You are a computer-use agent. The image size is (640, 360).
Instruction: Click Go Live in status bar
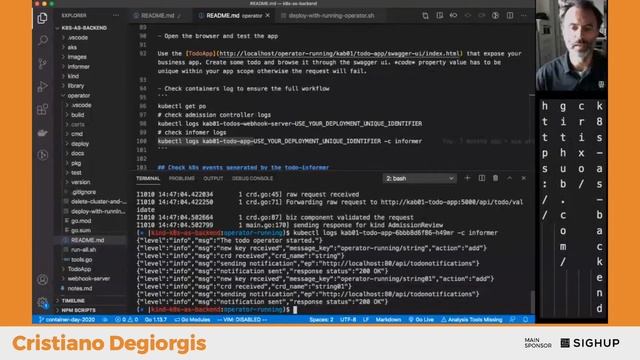[421, 320]
